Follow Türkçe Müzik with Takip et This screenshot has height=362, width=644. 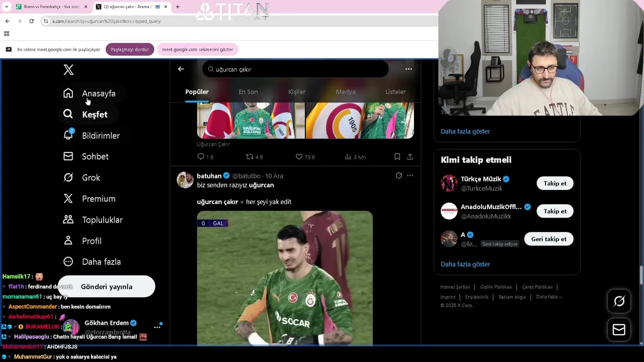pos(555,184)
